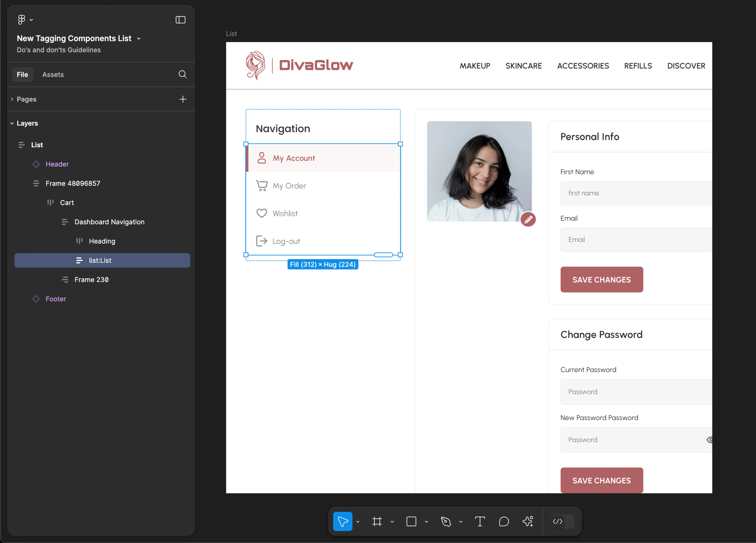
Task: Click the Email input field
Action: (636, 239)
